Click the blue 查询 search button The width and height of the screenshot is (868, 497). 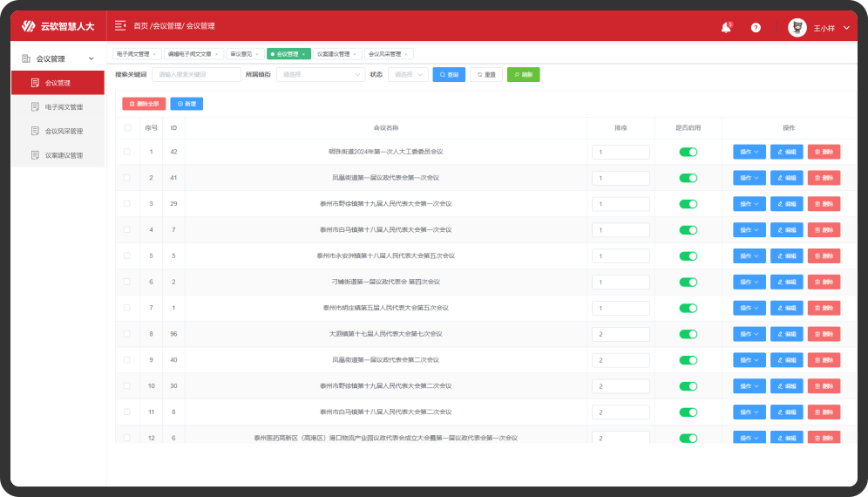pos(449,75)
